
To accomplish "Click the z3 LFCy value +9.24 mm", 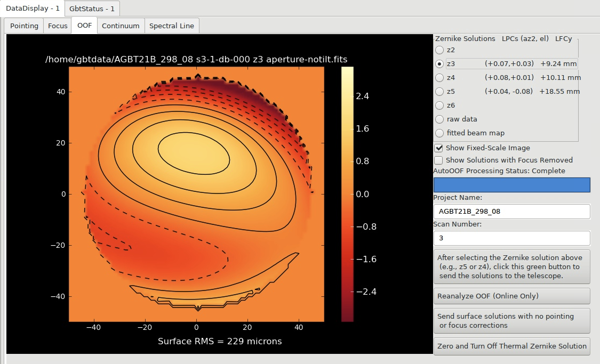I will [558, 64].
